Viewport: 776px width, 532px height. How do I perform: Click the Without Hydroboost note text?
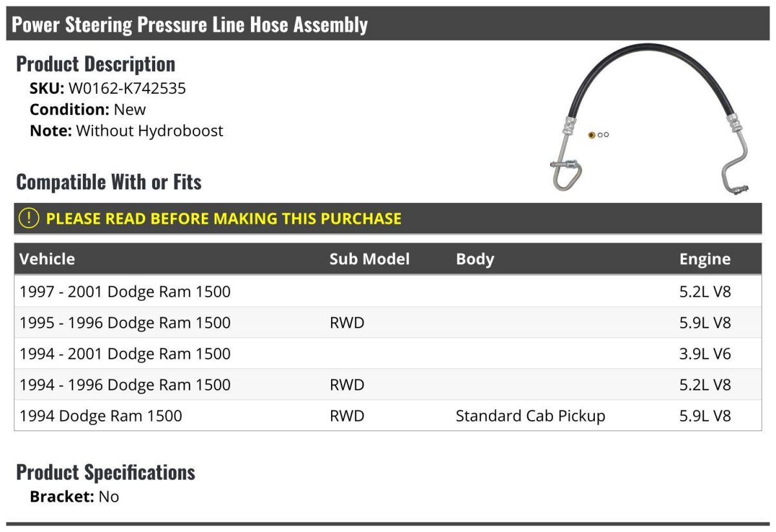coord(149,131)
